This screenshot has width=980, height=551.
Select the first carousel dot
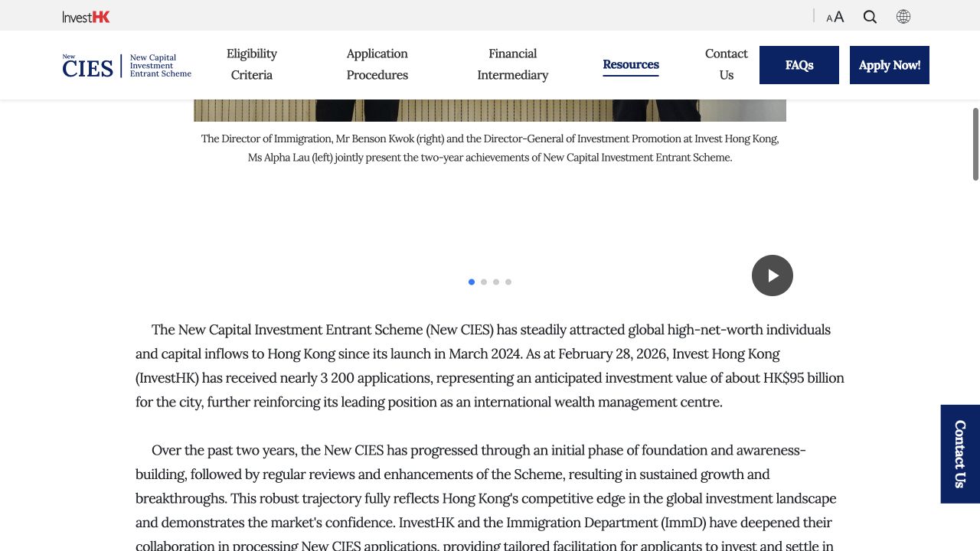click(x=472, y=282)
